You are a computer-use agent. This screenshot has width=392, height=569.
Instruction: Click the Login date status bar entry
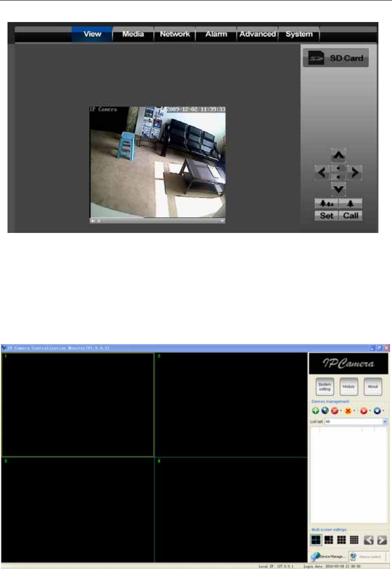tap(332, 566)
